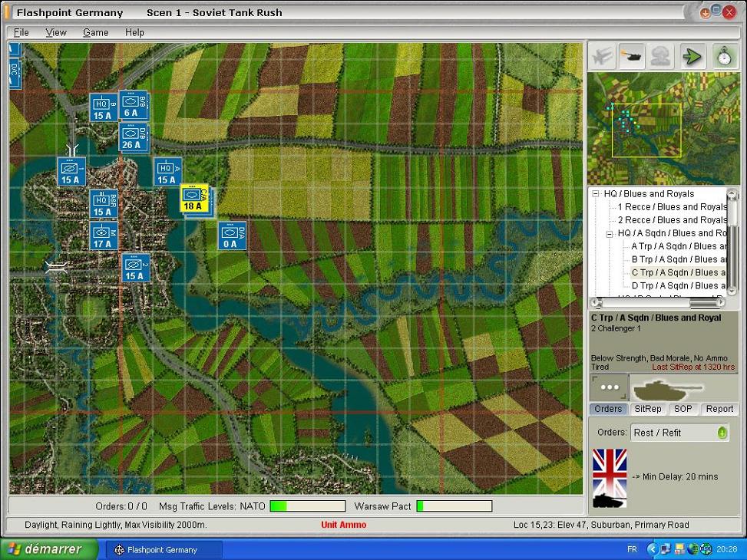This screenshot has height=560, width=747.
Task: Select 2 Recce / Blues and Royals in tree
Action: [673, 220]
